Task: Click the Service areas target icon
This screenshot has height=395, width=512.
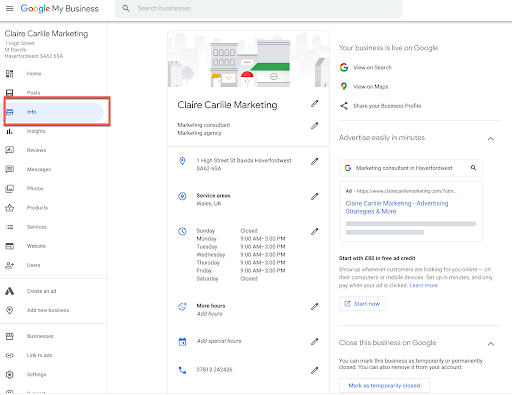Action: coord(182,196)
